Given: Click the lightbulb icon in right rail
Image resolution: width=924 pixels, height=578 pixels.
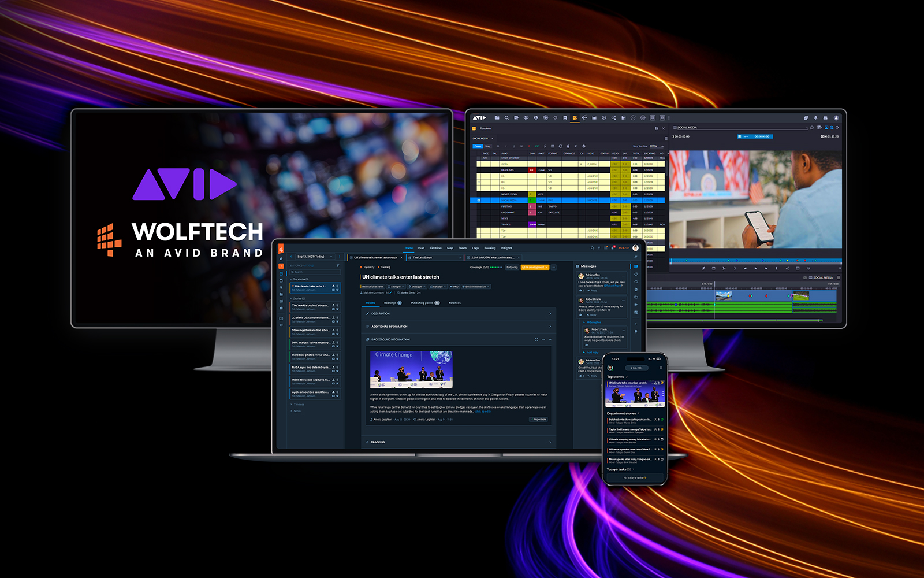Looking at the screenshot, I should click(x=636, y=332).
